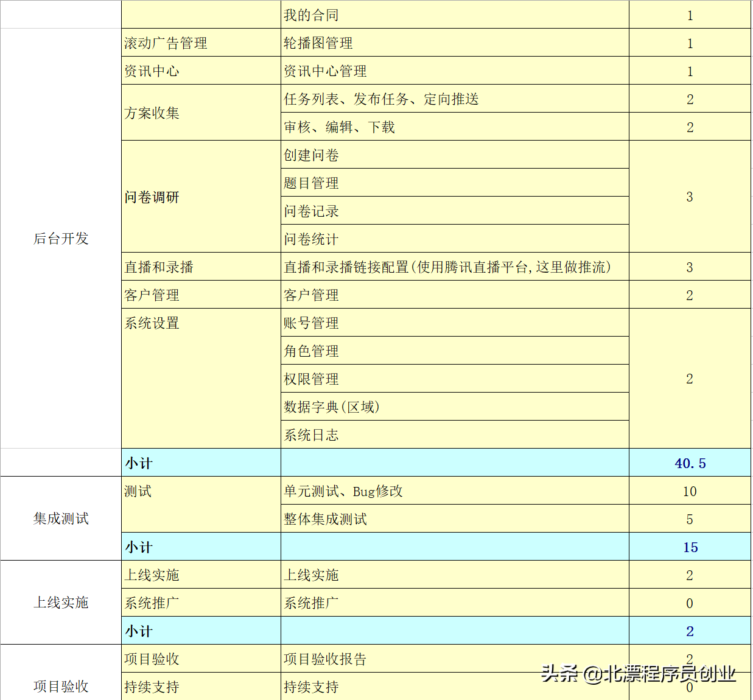Select the '单元测试、Bug修改' cell
This screenshot has height=700, width=753.
[x=455, y=491]
